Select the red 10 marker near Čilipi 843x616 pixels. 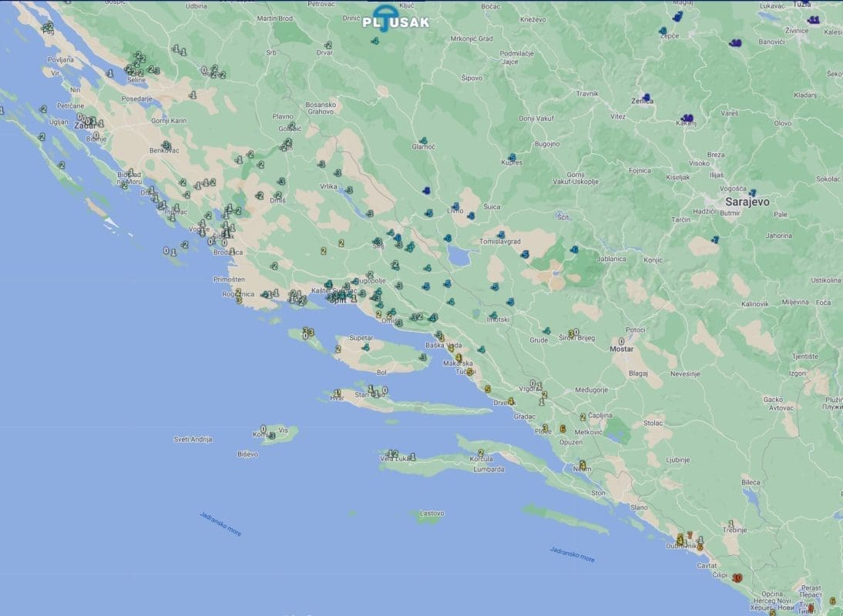tap(737, 577)
